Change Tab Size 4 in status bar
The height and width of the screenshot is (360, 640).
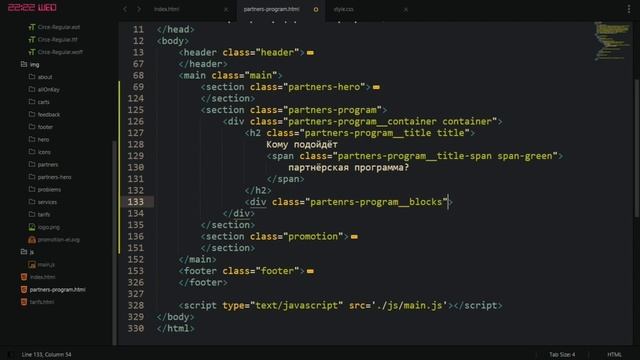(562, 354)
